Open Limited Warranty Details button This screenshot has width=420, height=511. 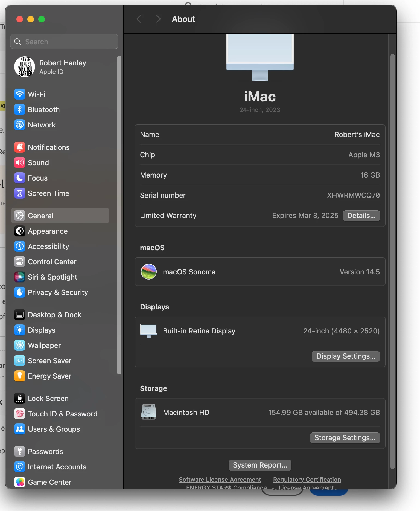[x=361, y=216]
